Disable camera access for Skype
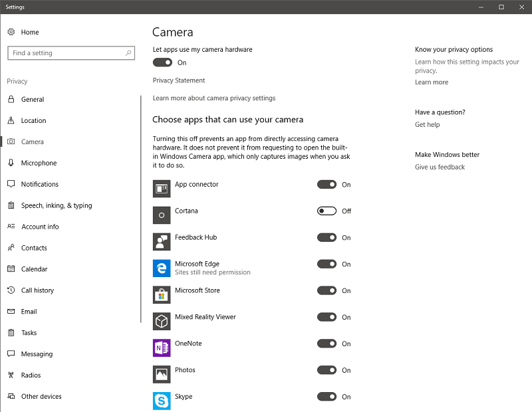 tap(327, 397)
